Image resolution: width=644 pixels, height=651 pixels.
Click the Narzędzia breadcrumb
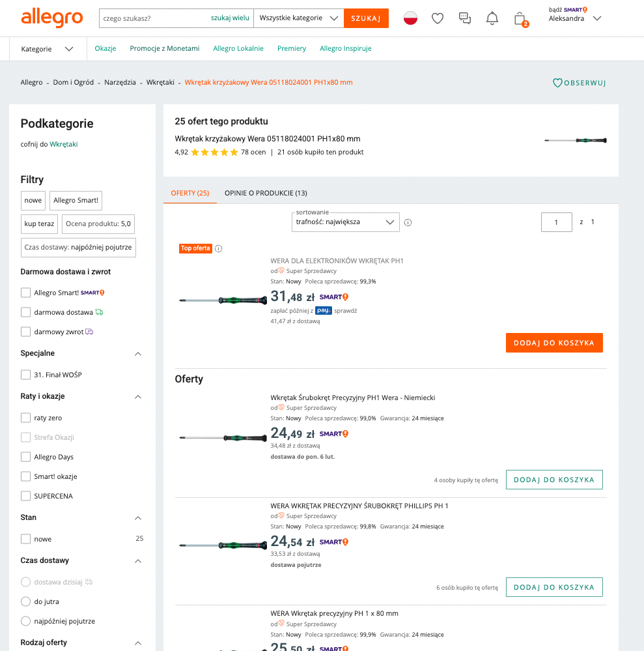click(x=120, y=82)
